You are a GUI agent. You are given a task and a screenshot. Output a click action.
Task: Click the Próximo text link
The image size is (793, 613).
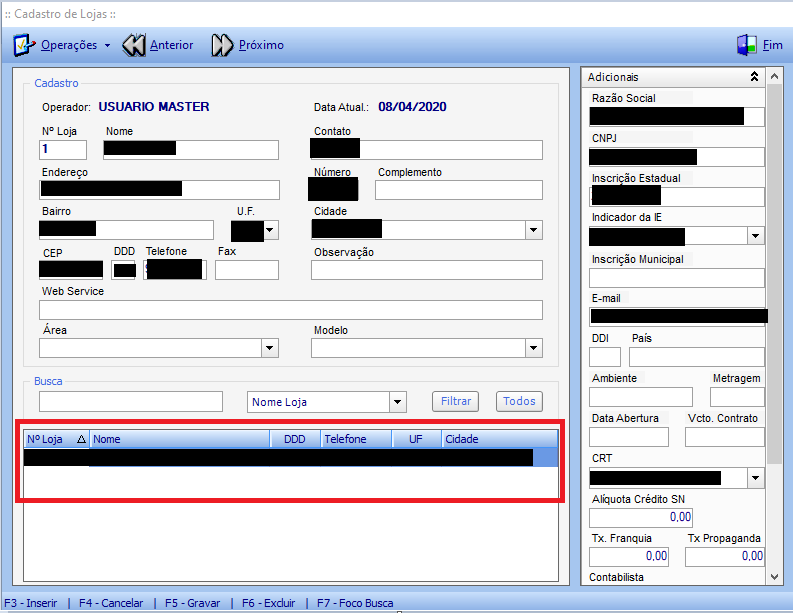[x=261, y=45]
